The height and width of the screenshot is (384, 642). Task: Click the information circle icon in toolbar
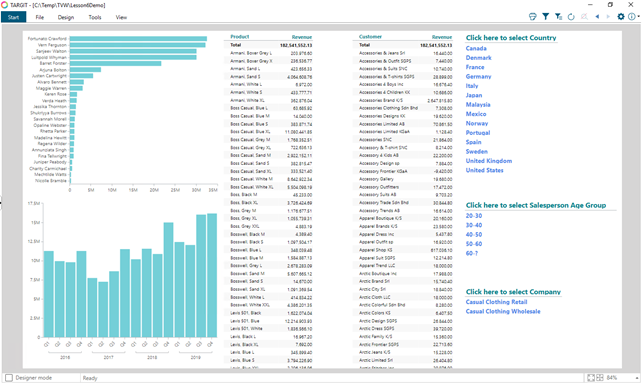pyautogui.click(x=632, y=17)
